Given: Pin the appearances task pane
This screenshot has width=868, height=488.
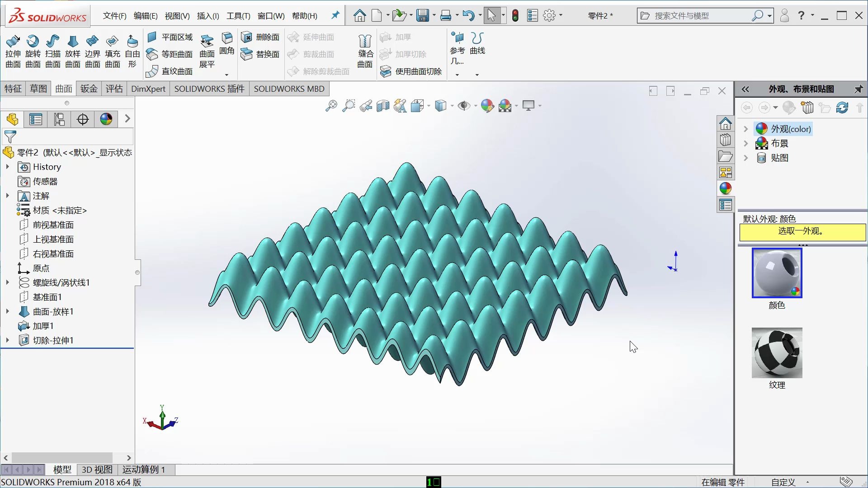Looking at the screenshot, I should tap(858, 89).
